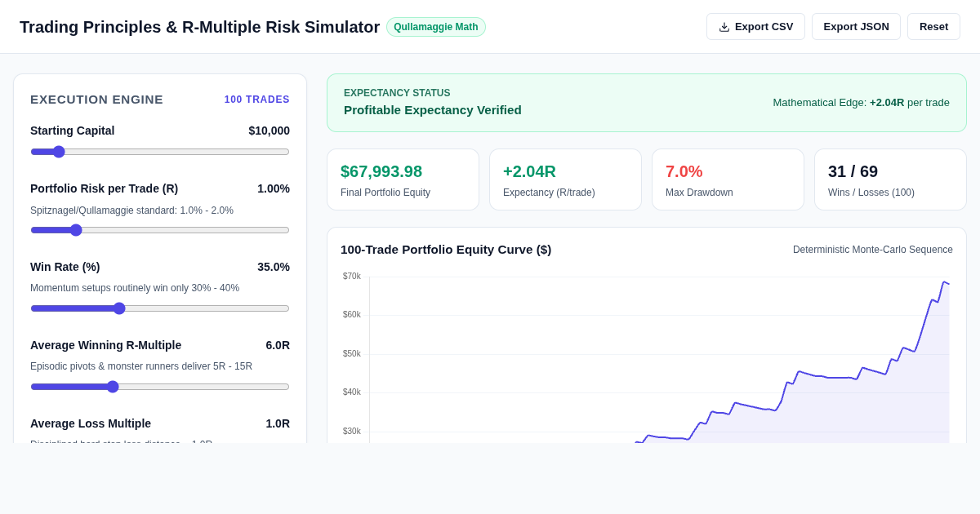The image size is (980, 514).
Task: Click the Spitznagel/Qullamaggie standard hint text
Action: [x=131, y=210]
